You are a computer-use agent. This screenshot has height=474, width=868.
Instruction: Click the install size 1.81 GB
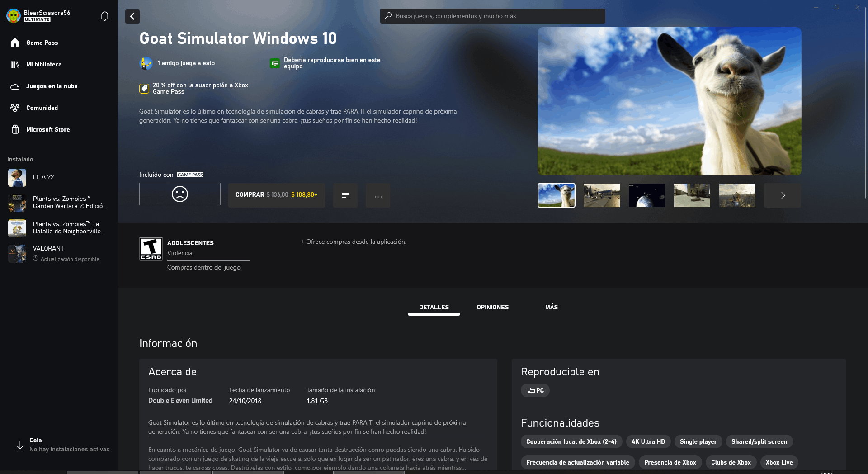pyautogui.click(x=317, y=401)
